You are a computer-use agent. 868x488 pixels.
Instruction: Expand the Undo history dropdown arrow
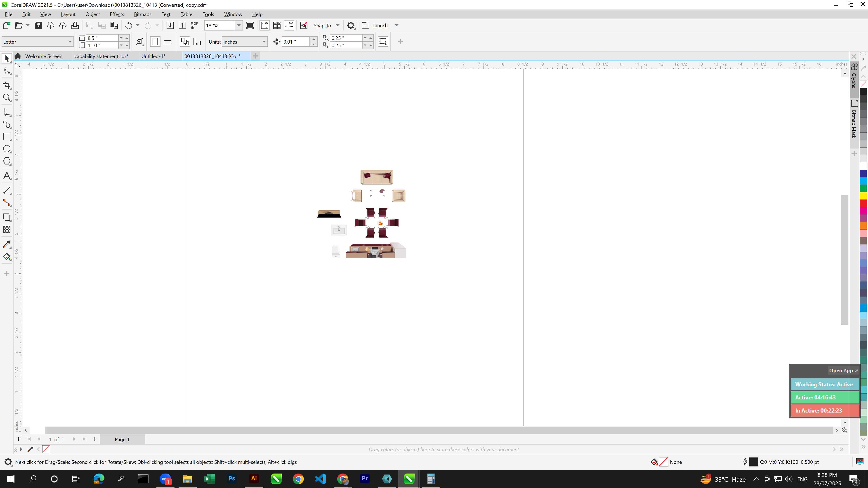[137, 25]
